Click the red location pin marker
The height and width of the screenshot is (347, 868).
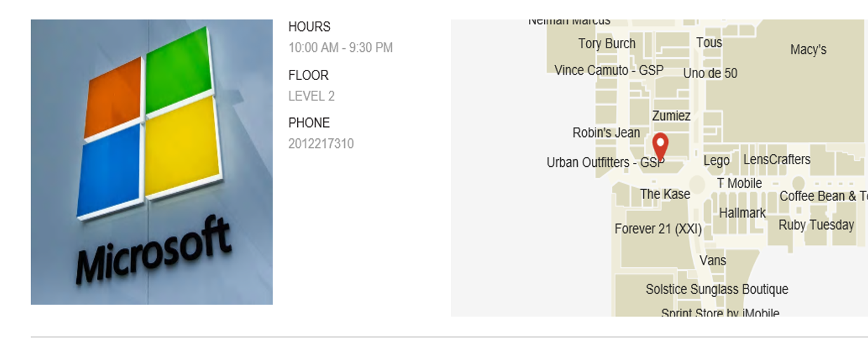660,145
